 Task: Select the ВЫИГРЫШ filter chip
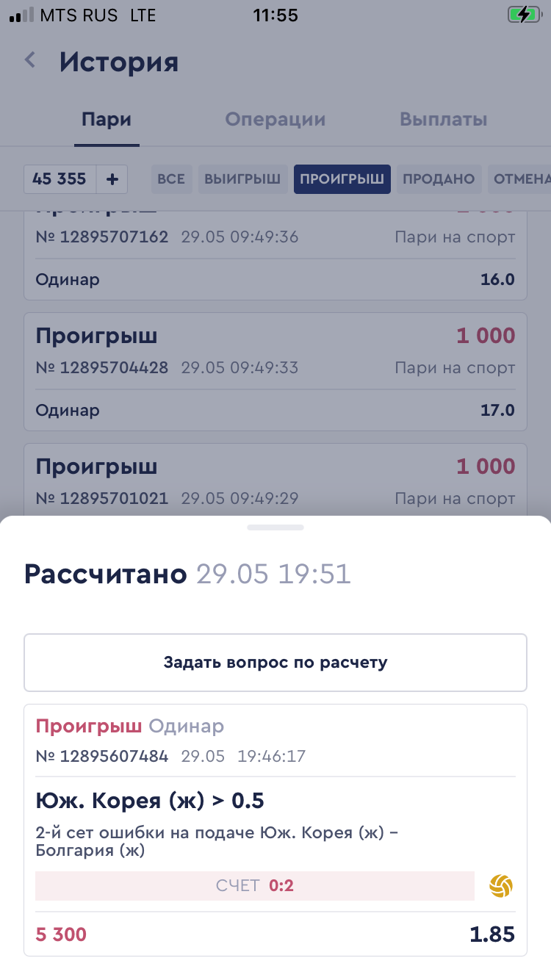point(242,179)
